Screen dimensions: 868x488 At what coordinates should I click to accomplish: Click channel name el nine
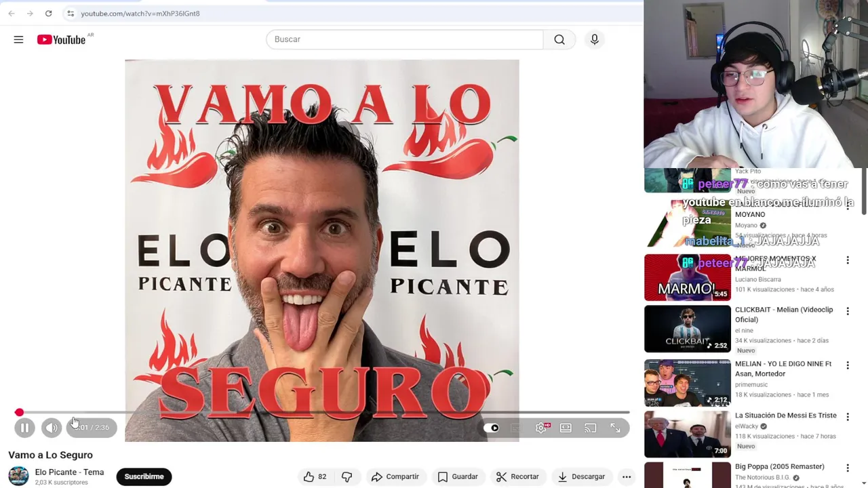[x=745, y=331]
